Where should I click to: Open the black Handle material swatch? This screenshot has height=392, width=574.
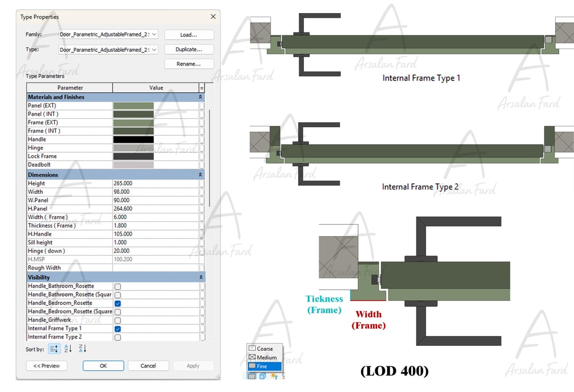click(x=133, y=139)
